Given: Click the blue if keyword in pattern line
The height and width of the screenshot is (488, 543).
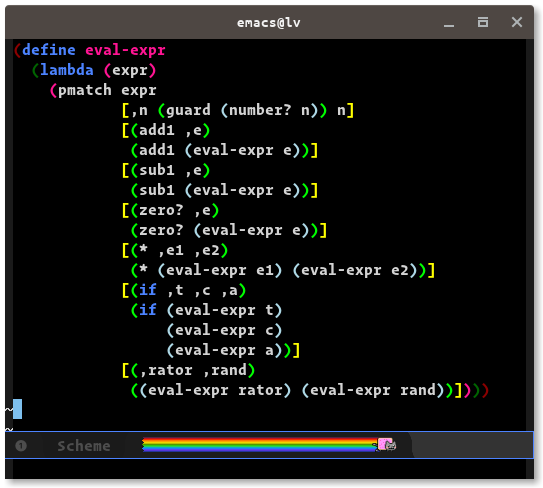Looking at the screenshot, I should coord(148,290).
